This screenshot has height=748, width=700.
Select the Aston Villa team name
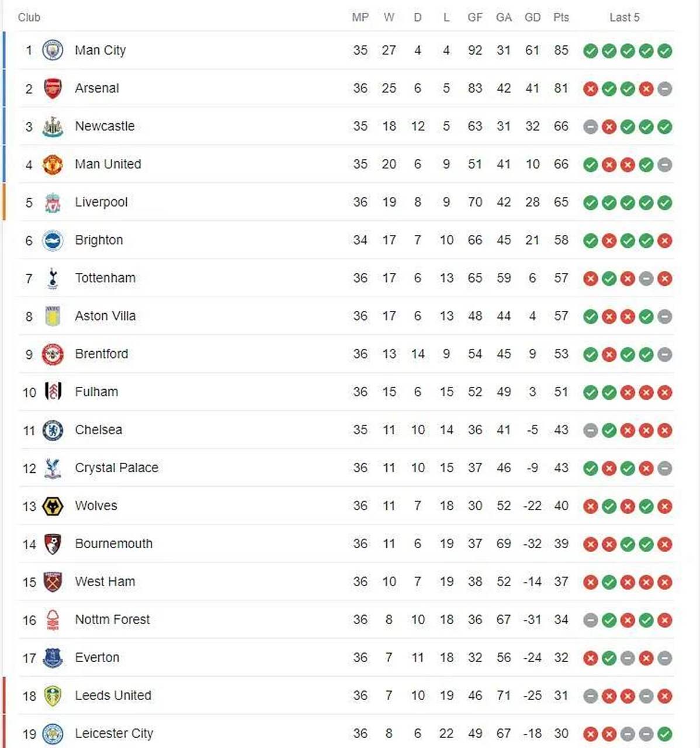pos(105,316)
